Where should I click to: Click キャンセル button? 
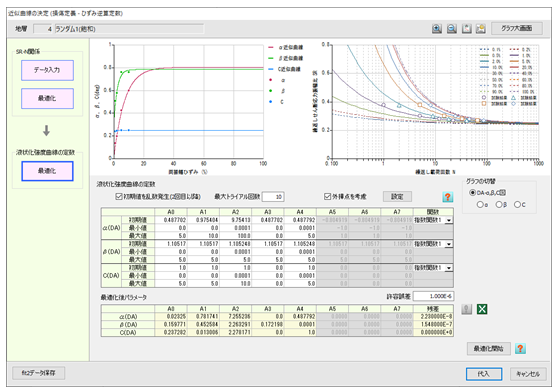pos(528,374)
